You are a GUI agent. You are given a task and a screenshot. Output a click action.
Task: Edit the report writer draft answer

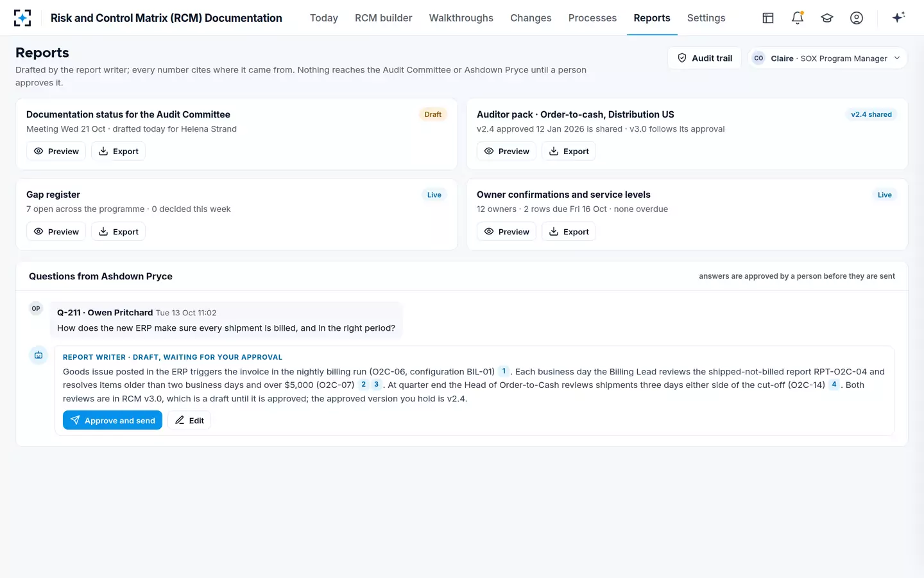[189, 420]
